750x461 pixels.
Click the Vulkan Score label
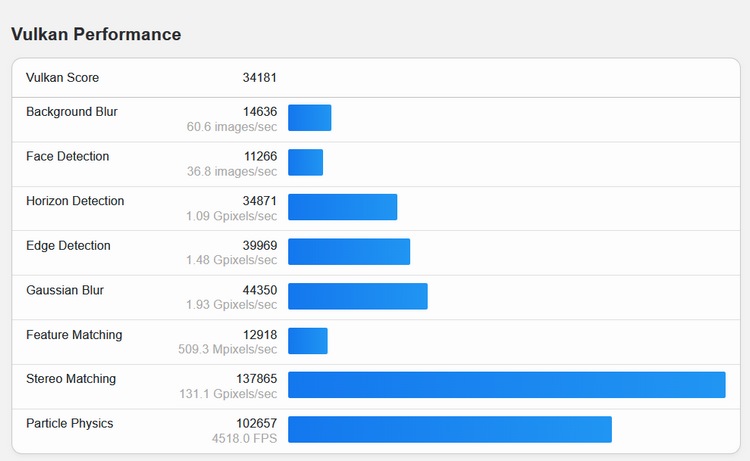tap(62, 78)
